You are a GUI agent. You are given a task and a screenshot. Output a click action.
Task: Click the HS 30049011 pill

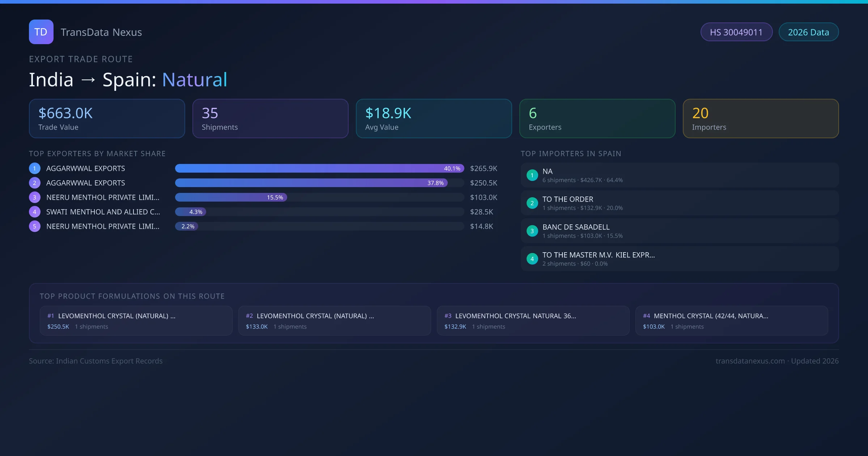click(736, 32)
